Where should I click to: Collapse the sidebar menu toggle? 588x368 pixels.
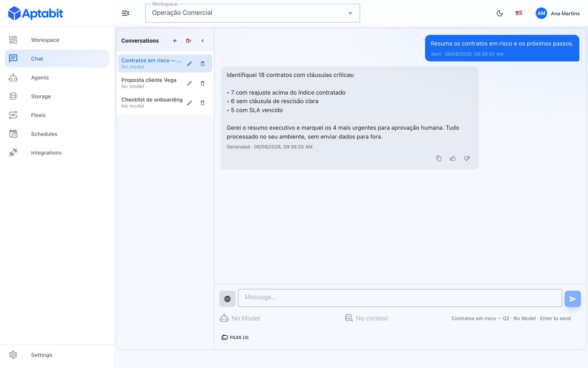pos(126,13)
